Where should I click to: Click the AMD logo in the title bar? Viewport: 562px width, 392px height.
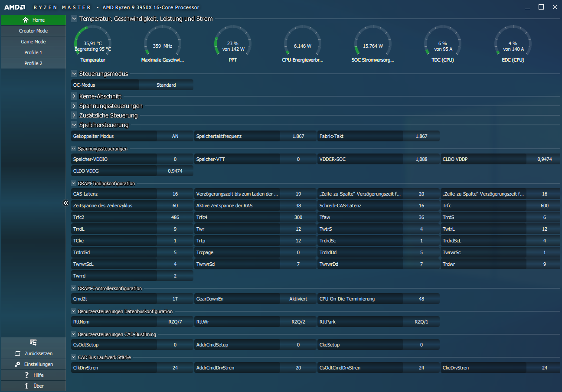coord(15,7)
